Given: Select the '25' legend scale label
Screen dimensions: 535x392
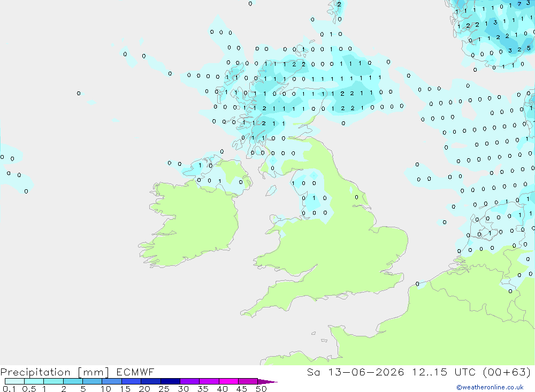Looking at the screenshot, I should 164,389.
